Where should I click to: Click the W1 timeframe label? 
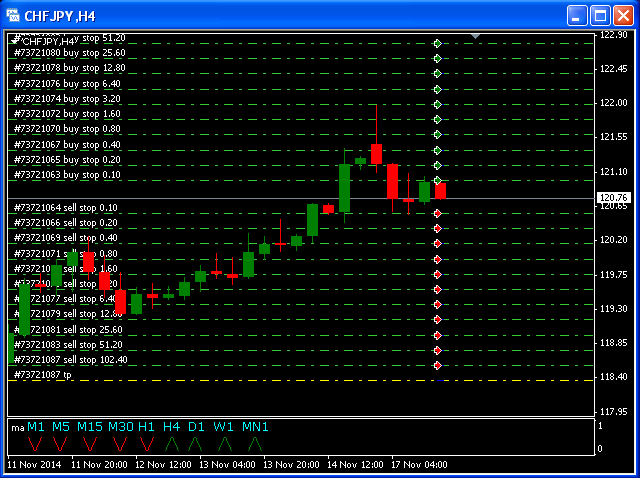click(x=224, y=427)
